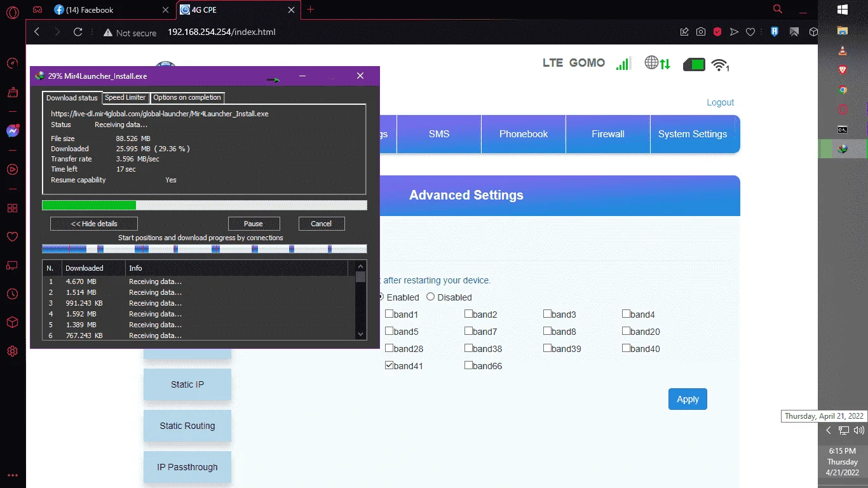Open Speed Dial grid icon in sidebar
868x488 pixels.
click(x=12, y=208)
